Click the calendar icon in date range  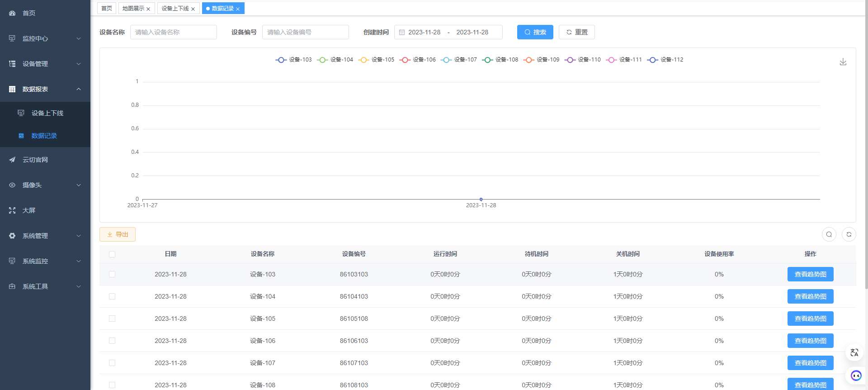click(x=402, y=33)
